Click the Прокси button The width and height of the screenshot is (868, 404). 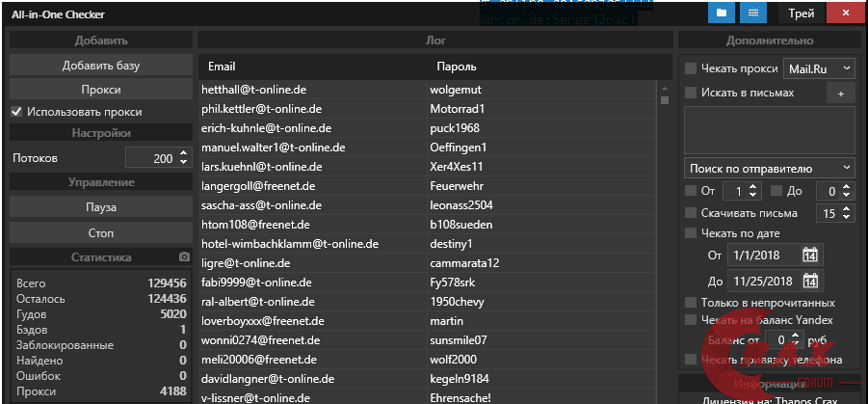tap(101, 90)
